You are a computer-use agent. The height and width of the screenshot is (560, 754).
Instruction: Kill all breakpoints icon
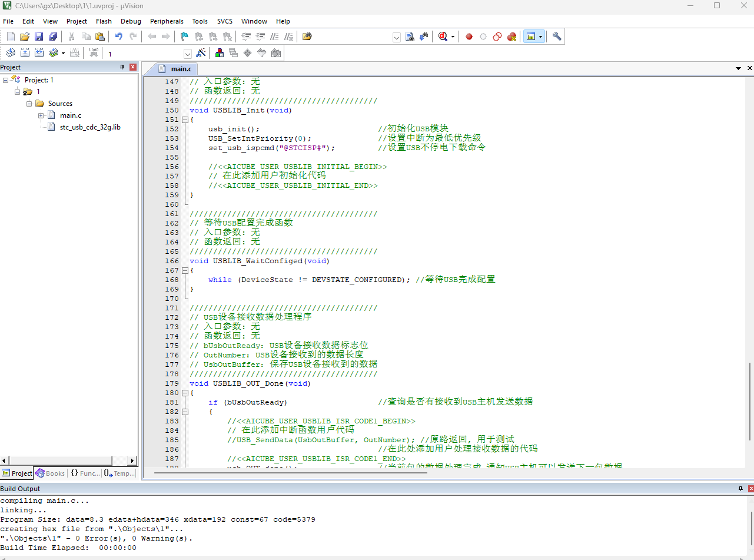(x=511, y=37)
